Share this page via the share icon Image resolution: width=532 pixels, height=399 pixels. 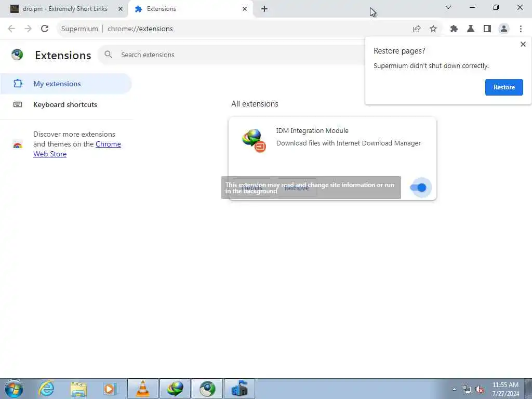417,29
